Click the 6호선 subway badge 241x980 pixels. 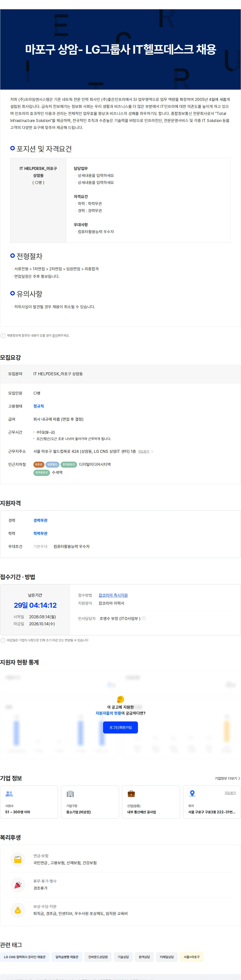39,464
